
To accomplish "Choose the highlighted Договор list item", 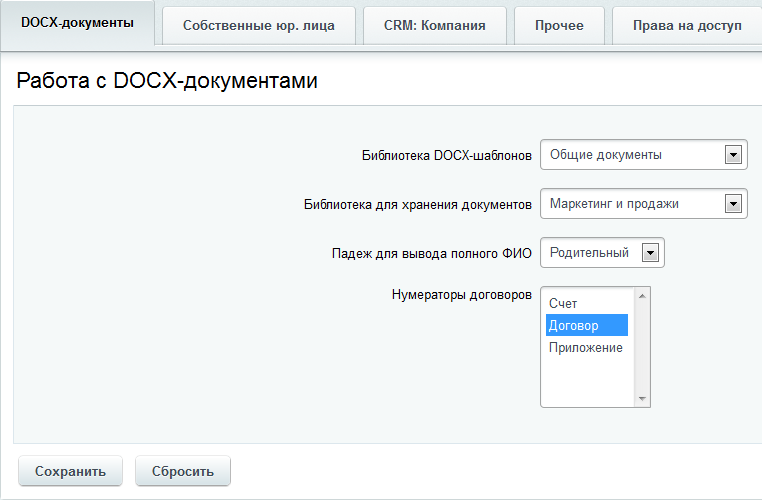I will tap(574, 325).
